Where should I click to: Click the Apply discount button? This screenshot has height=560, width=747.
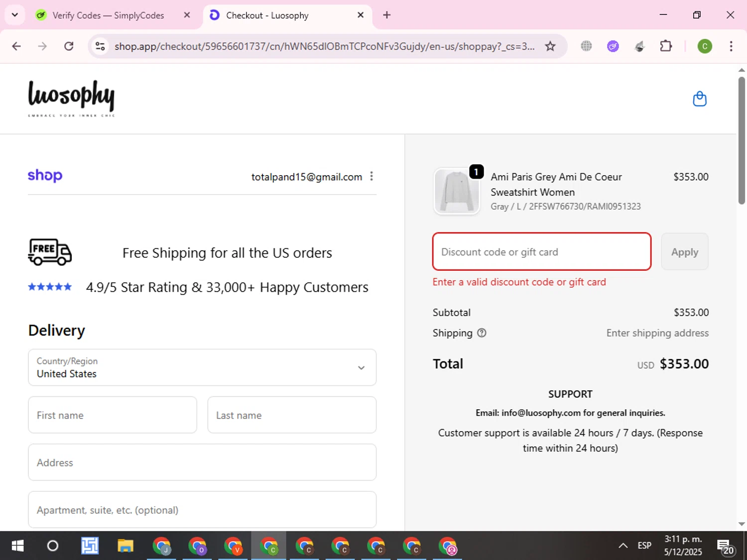coord(684,252)
